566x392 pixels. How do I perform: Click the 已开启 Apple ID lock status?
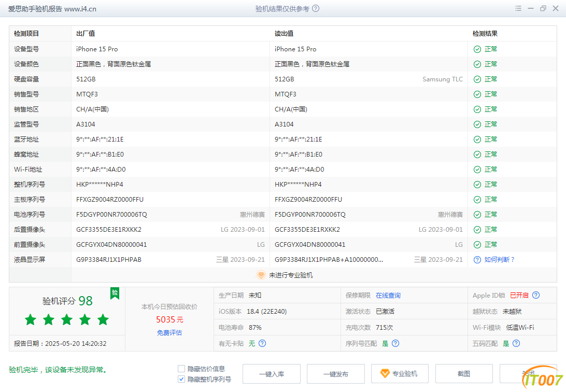(x=519, y=295)
